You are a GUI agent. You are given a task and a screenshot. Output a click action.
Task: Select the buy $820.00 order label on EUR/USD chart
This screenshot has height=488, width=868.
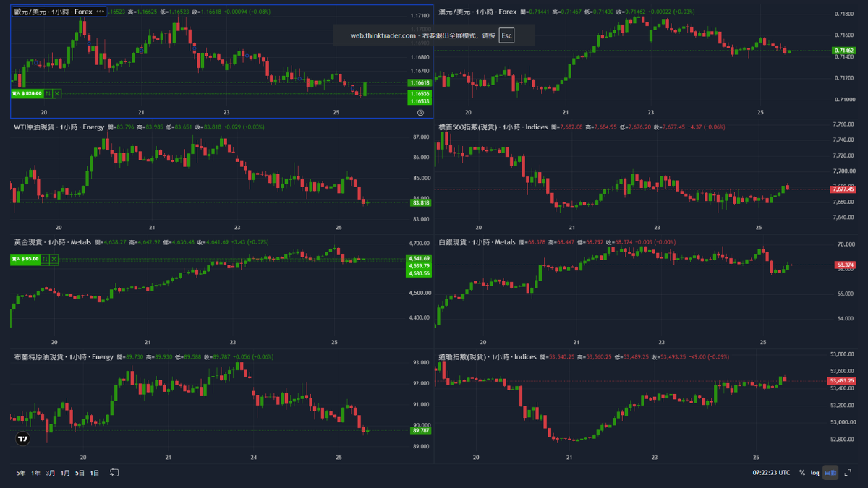[27, 93]
